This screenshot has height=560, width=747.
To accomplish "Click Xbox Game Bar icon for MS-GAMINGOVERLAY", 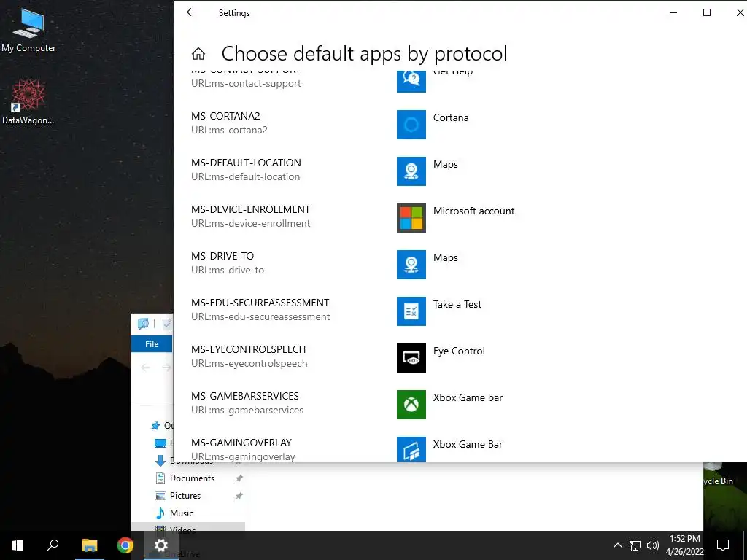I will click(x=411, y=448).
